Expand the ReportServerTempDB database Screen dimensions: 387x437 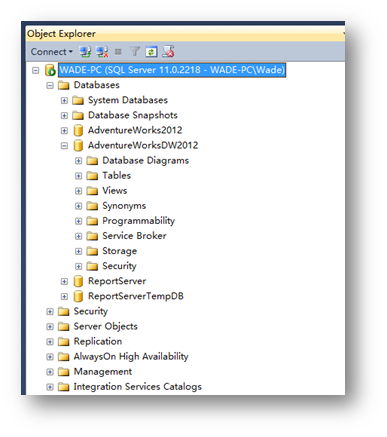[64, 297]
